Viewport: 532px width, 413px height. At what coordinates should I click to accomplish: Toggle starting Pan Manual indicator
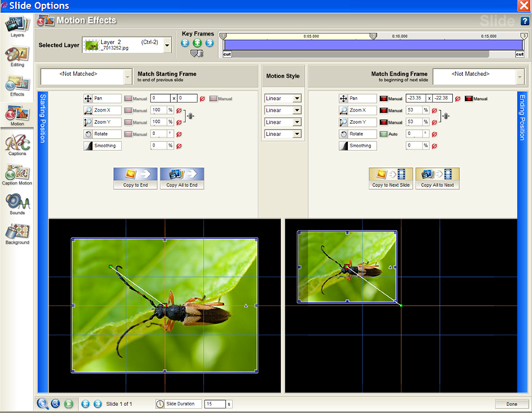coord(128,99)
